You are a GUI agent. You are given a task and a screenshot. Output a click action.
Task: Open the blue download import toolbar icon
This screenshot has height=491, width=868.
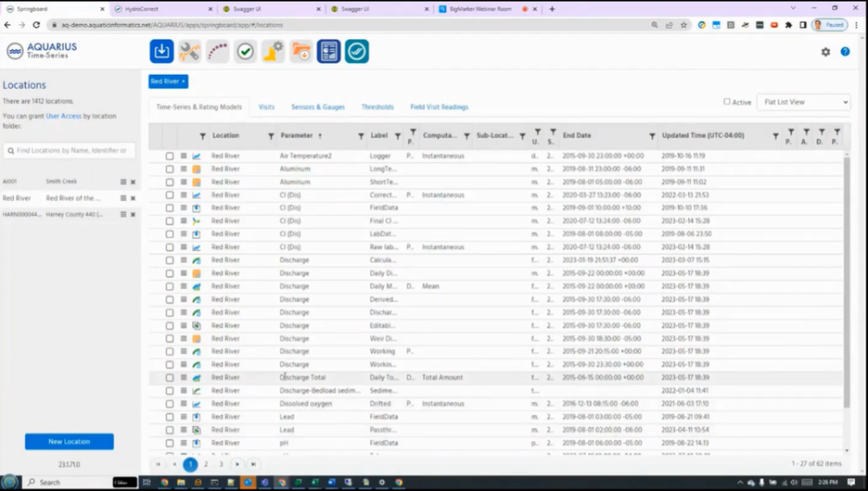tap(161, 52)
